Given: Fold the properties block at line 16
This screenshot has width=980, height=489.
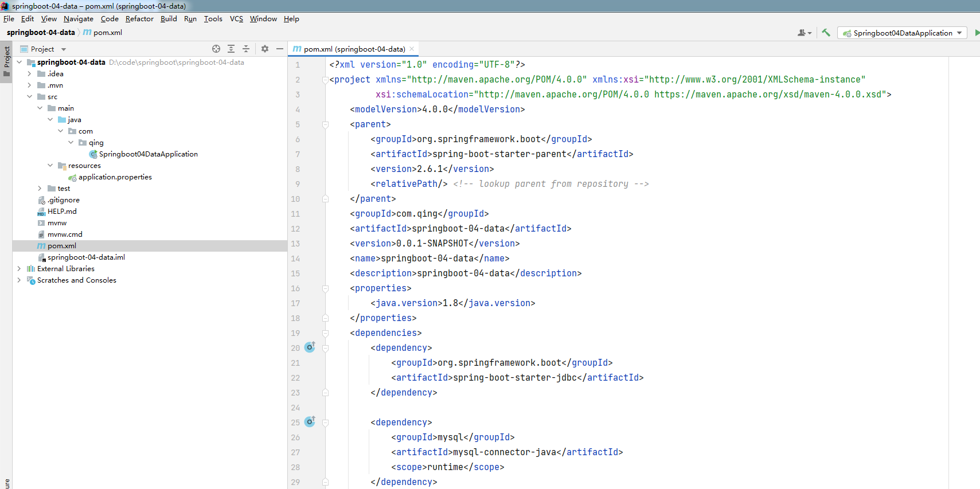Looking at the screenshot, I should click(x=325, y=288).
